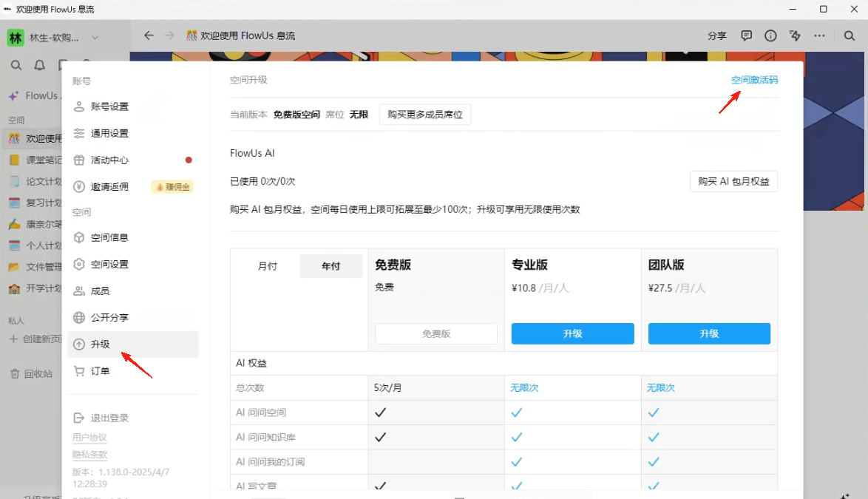Expand the workspace switcher chevron
This screenshot has height=499, width=868.
(95, 38)
